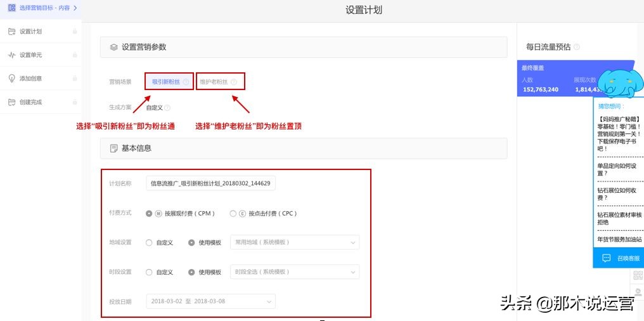This screenshot has width=644, height=321.
Task: Click the chat bubble icon beside 召唤客服
Action: click(x=606, y=258)
